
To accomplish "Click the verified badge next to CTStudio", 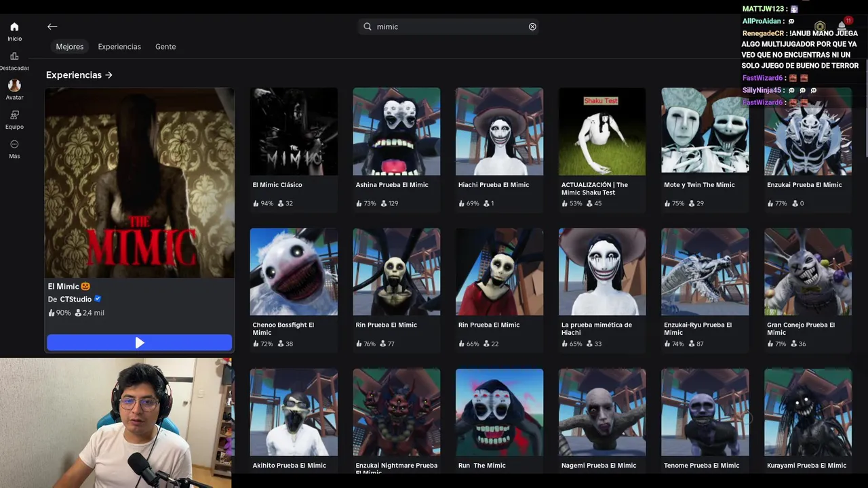I will [98, 299].
